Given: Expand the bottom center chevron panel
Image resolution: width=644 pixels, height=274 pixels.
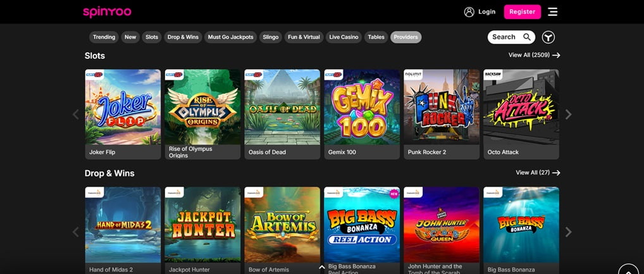Looking at the screenshot, I should point(322,267).
